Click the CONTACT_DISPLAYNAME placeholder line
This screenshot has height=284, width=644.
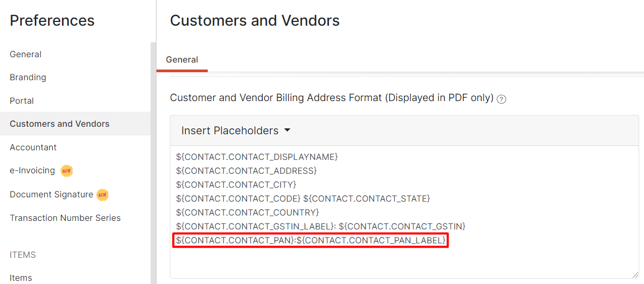click(x=257, y=157)
